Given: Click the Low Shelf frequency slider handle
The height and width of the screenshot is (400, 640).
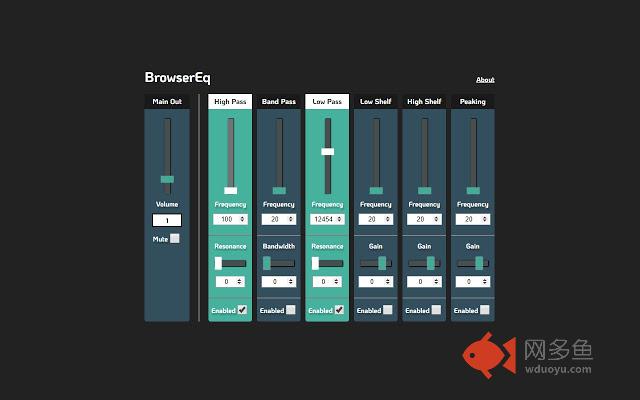Looking at the screenshot, I should pyautogui.click(x=376, y=190).
